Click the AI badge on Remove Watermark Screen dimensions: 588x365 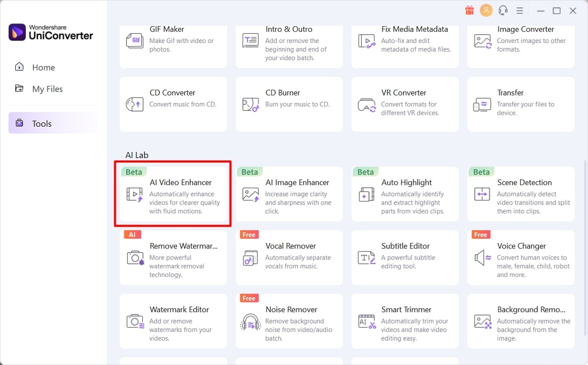[132, 235]
